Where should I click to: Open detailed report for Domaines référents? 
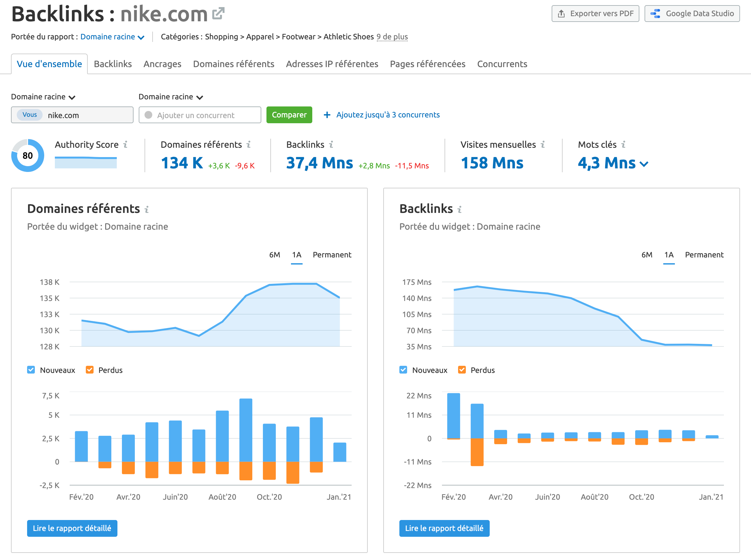72,528
